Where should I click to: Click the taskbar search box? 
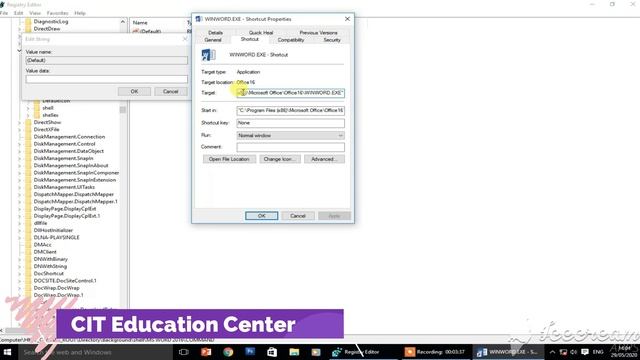(x=95, y=352)
